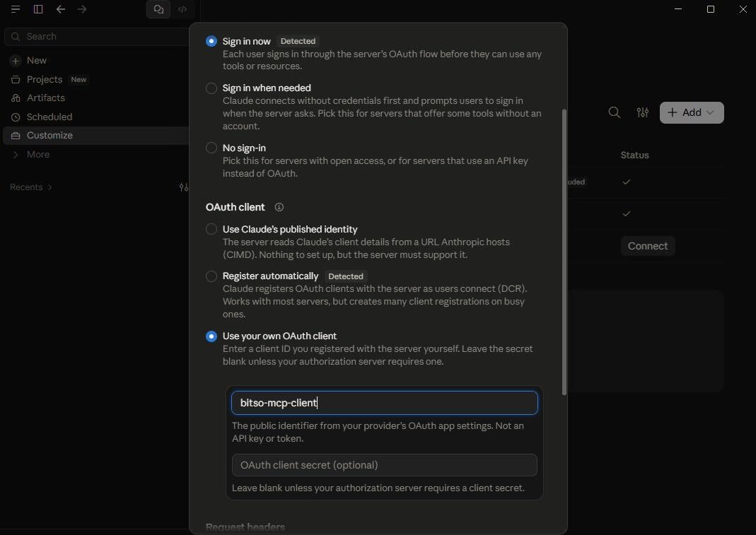Screen dimensions: 756x535
Task: Expand the Recents chevron
Action: [x=50, y=187]
